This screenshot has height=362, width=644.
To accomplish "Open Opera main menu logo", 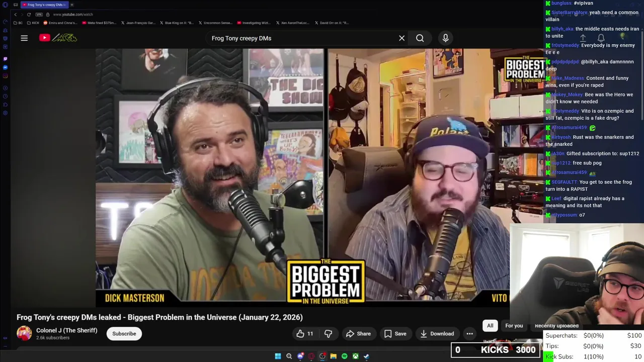I will point(5,5).
